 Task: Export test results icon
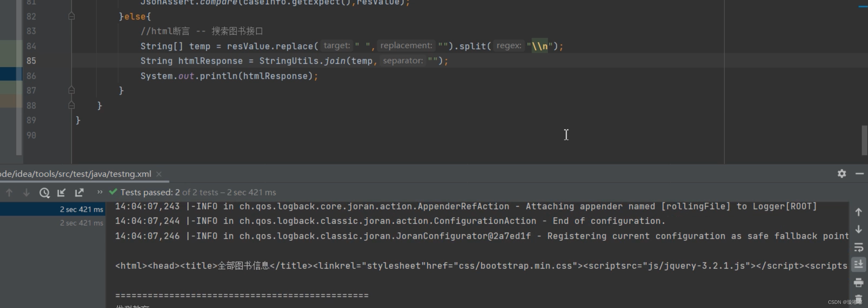pos(79,192)
